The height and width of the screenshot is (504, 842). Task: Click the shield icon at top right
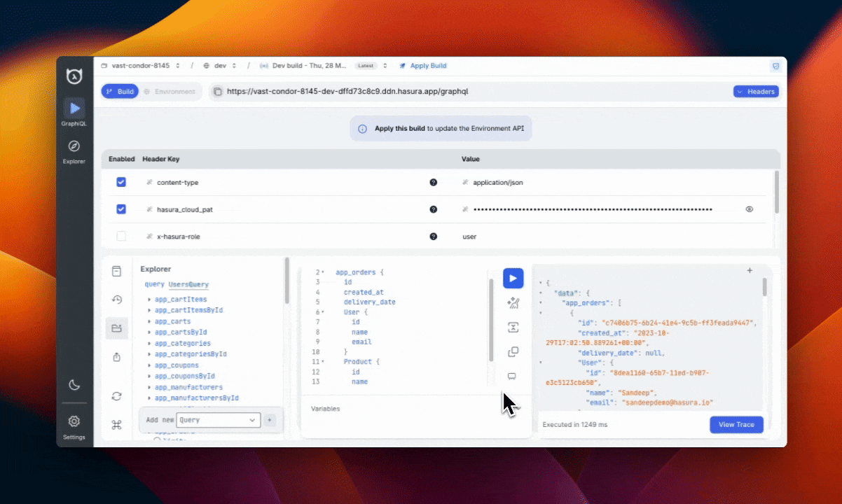coord(775,66)
